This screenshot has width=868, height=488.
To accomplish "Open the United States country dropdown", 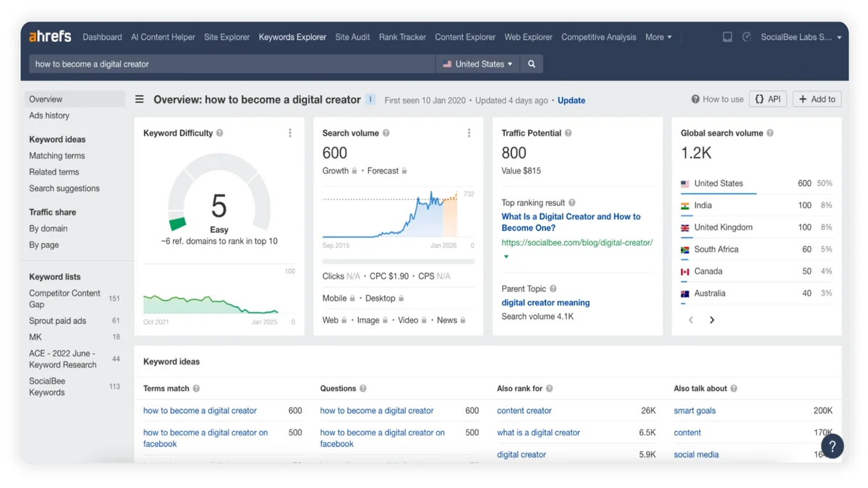I will point(477,64).
